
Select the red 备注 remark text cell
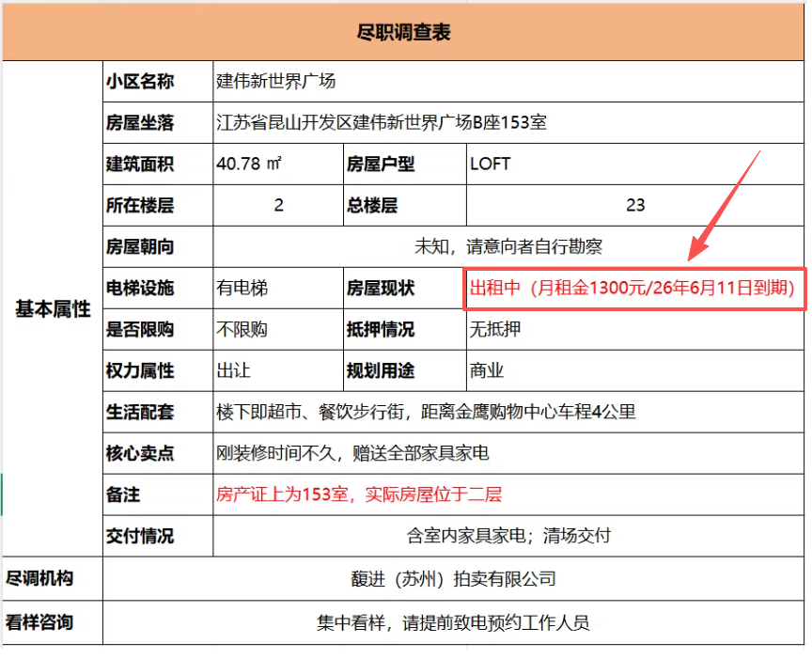pyautogui.click(x=359, y=494)
